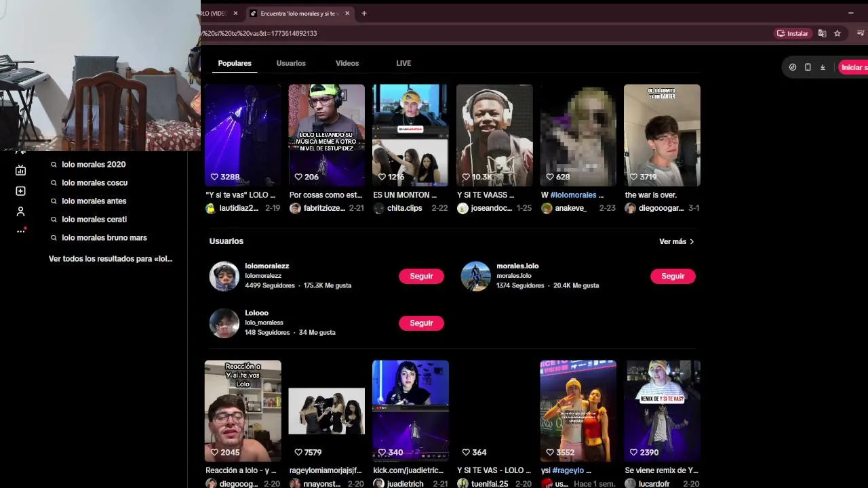868x488 pixels.
Task: Click the 'Y SI TE VAS - LOLO' caption
Action: (494, 470)
